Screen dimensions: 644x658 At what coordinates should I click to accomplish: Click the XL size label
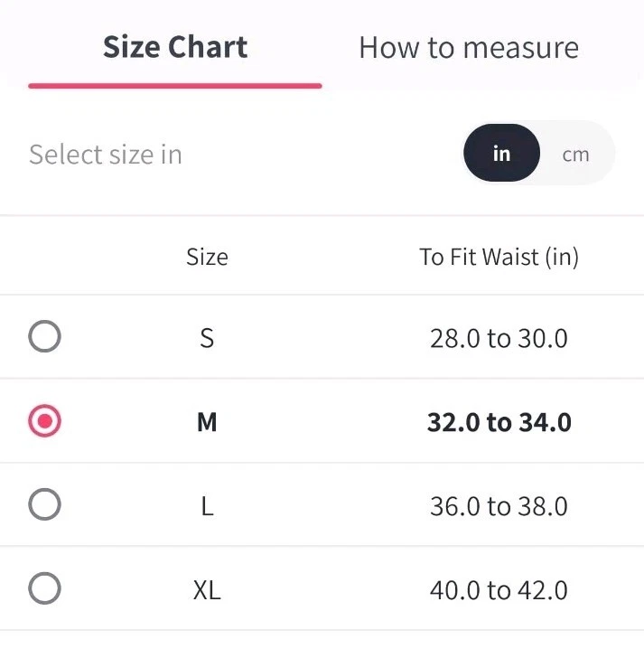[207, 591]
